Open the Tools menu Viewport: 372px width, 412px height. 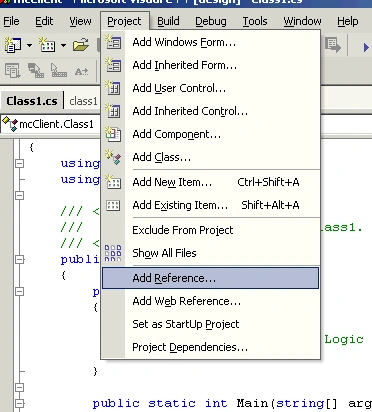(x=255, y=21)
